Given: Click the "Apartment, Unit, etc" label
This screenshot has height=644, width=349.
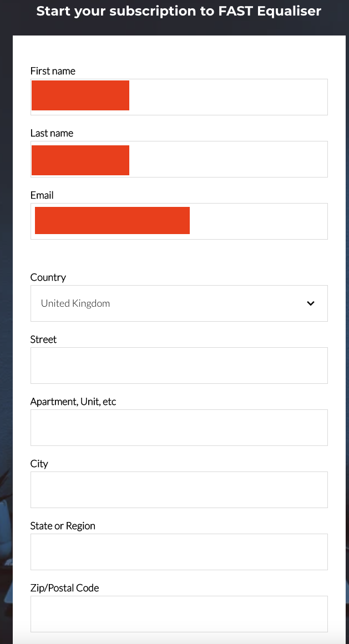Looking at the screenshot, I should (73, 402).
